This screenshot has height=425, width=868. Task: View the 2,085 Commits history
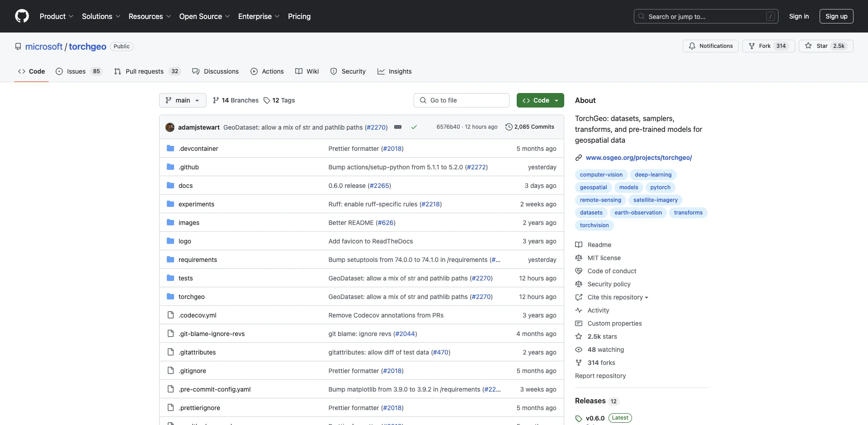tap(530, 127)
